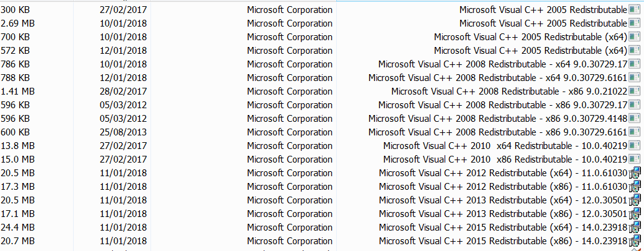Screen dimensions: 644x251
Task: Click Microsoft Corporation in the 13.8 MB row
Action: [x=290, y=145]
